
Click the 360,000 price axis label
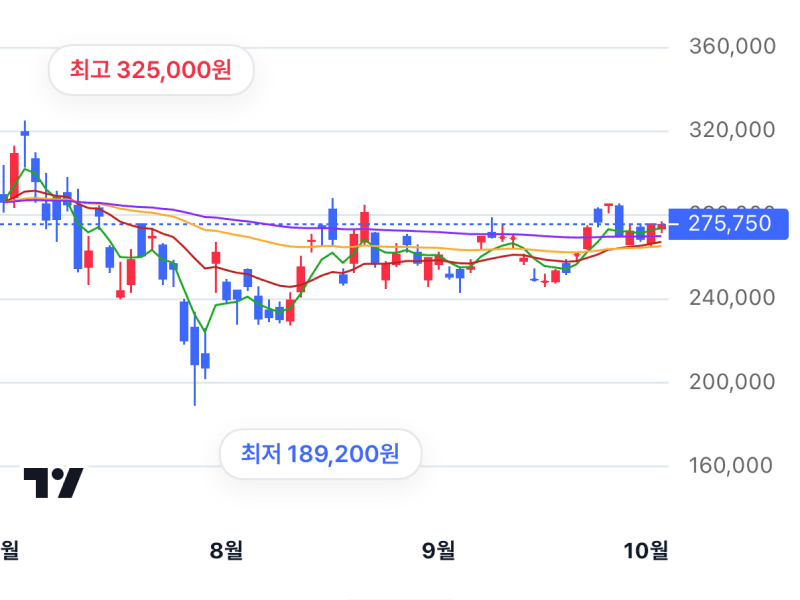point(732,46)
